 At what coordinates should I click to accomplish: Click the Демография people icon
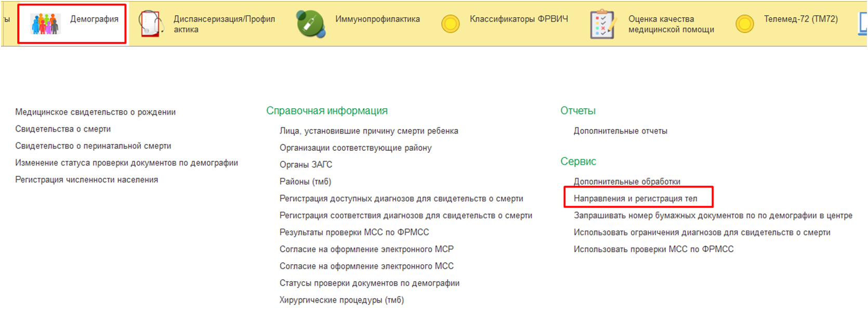coord(45,24)
